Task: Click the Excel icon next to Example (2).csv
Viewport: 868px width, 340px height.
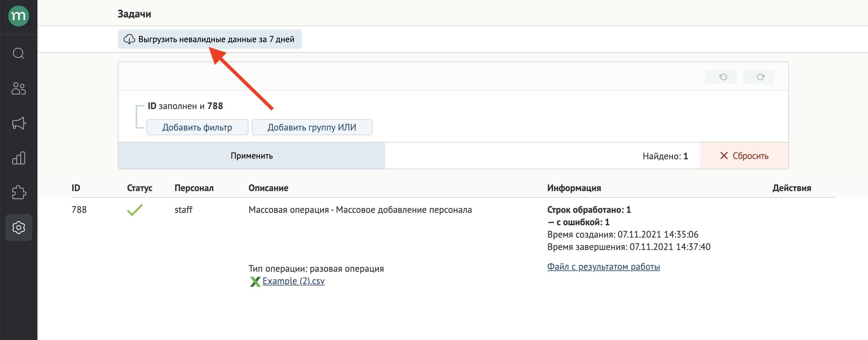Action: pyautogui.click(x=255, y=281)
